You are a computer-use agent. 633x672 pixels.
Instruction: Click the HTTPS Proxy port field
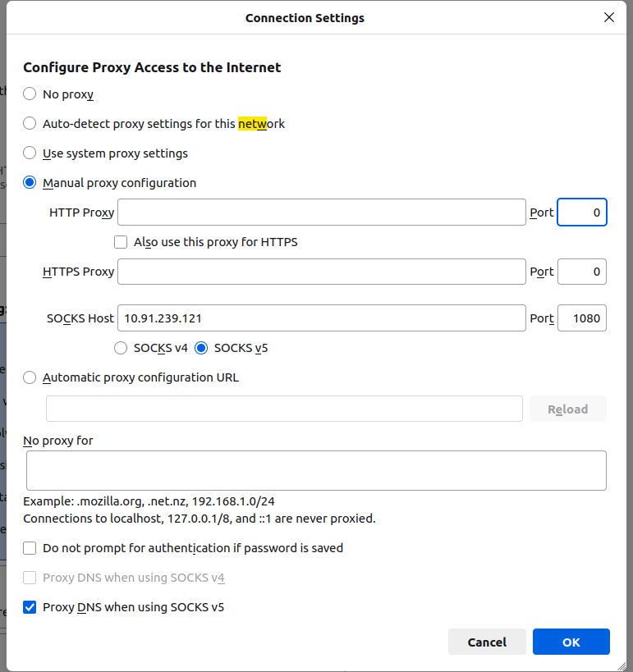(581, 272)
